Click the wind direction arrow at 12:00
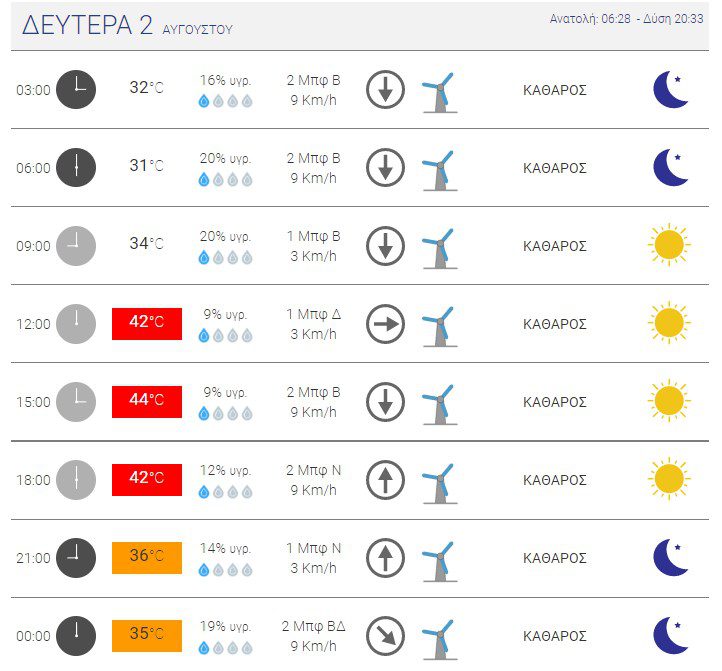 pyautogui.click(x=385, y=324)
